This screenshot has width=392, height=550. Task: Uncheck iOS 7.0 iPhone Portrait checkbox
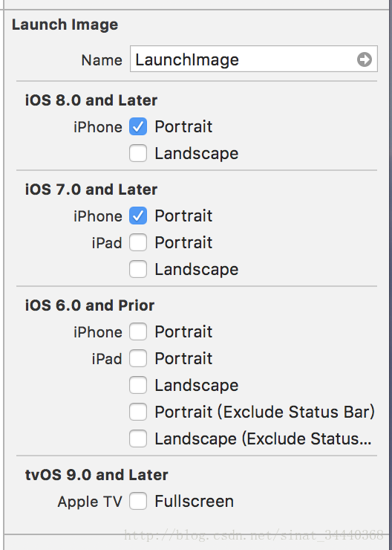[138, 216]
